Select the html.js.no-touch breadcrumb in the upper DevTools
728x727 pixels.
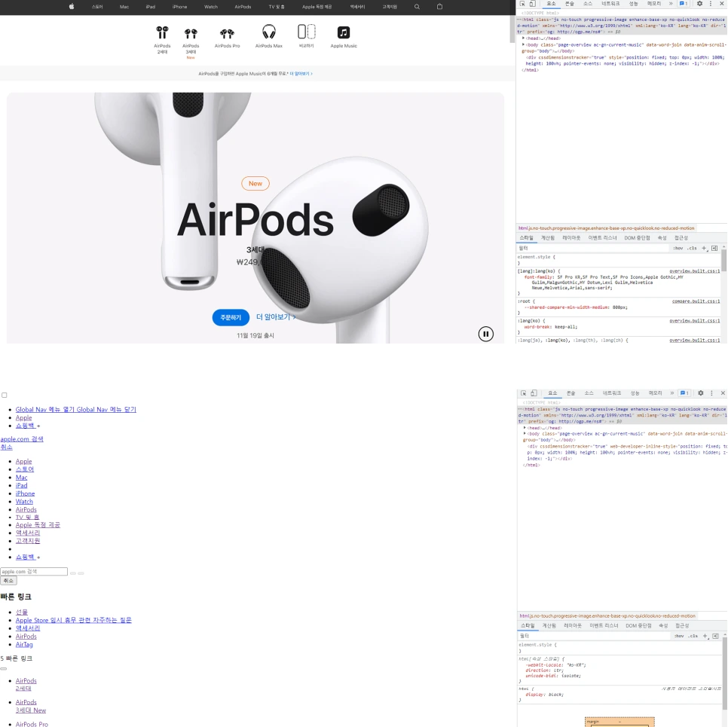tap(607, 228)
